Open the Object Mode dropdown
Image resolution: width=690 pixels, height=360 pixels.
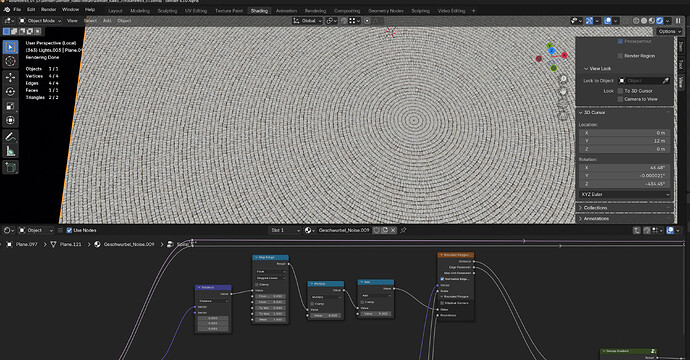[40, 21]
